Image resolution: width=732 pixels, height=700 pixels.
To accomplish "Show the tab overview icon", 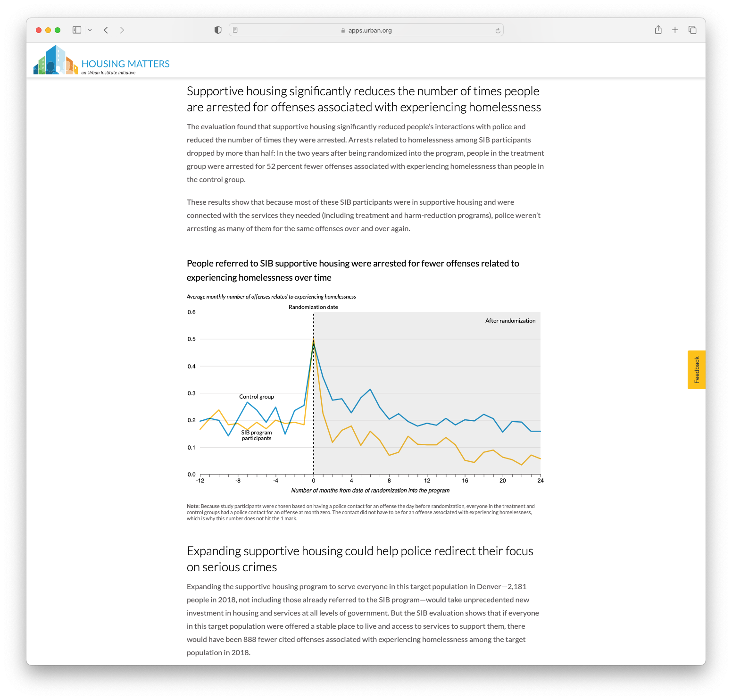I will coord(692,30).
